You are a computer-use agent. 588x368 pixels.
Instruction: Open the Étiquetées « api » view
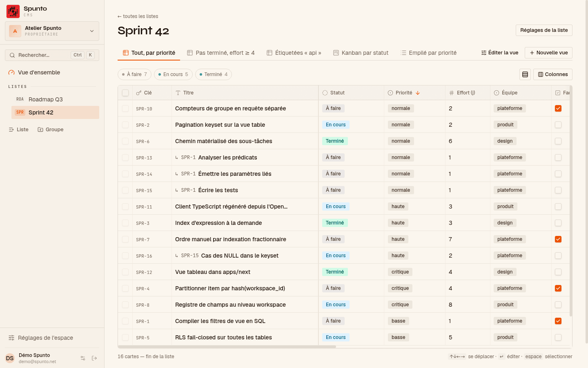tap(294, 53)
